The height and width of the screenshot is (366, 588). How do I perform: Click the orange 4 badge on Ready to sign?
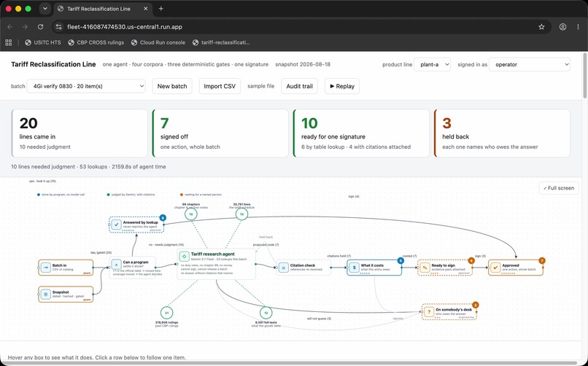pos(471,261)
